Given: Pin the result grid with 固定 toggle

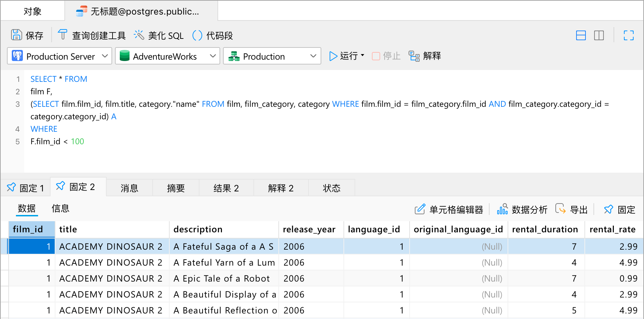Looking at the screenshot, I should pyautogui.click(x=608, y=209).
